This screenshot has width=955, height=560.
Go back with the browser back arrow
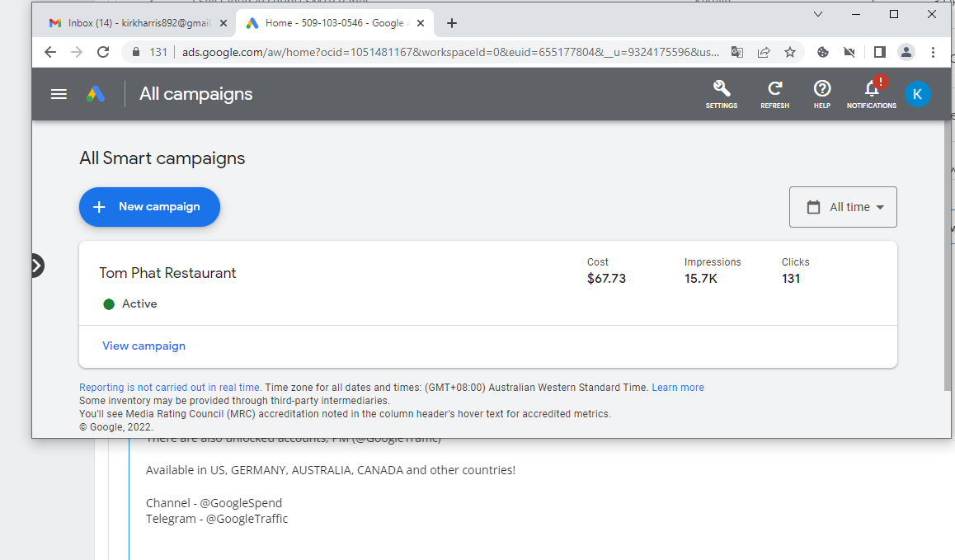[50, 53]
